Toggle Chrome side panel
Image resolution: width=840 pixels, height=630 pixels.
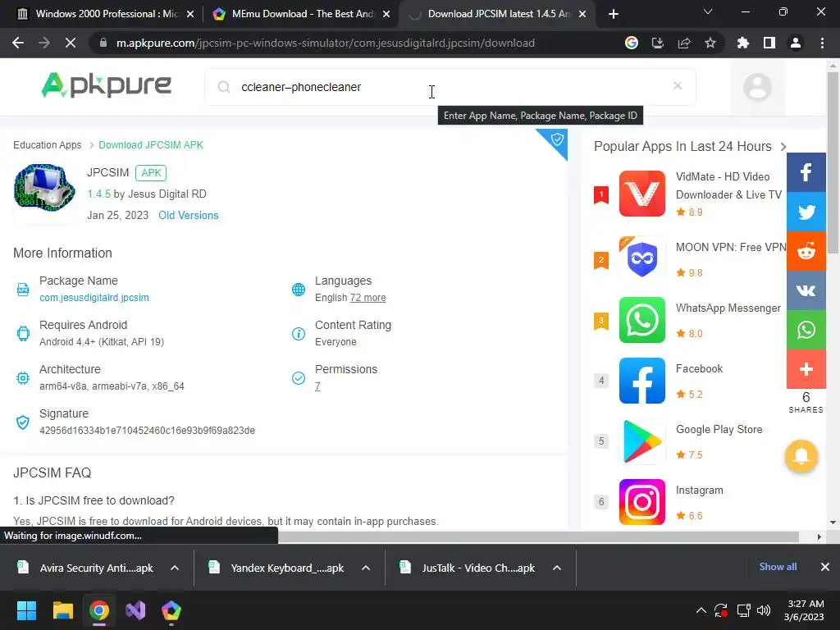[769, 43]
